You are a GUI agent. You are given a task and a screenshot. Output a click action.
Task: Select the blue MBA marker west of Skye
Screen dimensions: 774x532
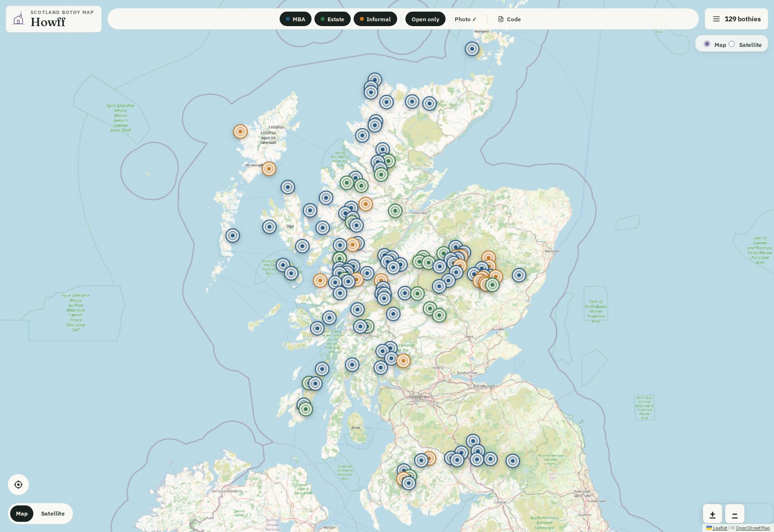269,227
